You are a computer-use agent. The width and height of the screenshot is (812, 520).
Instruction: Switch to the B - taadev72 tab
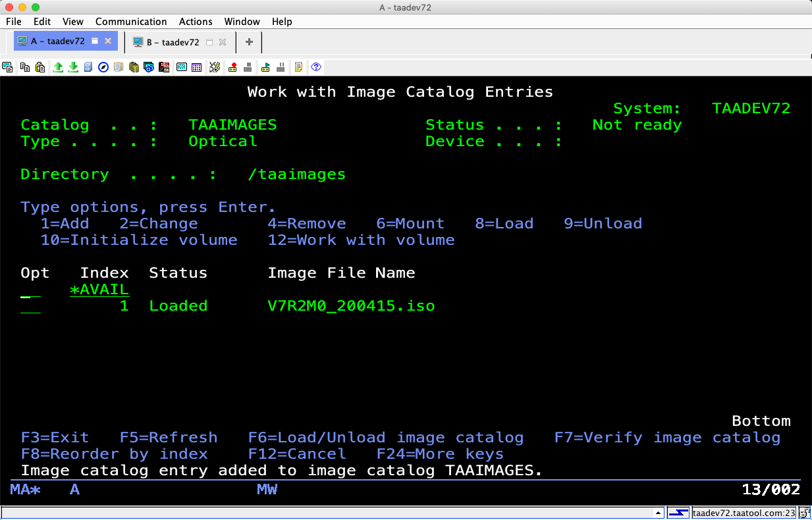pyautogui.click(x=173, y=41)
